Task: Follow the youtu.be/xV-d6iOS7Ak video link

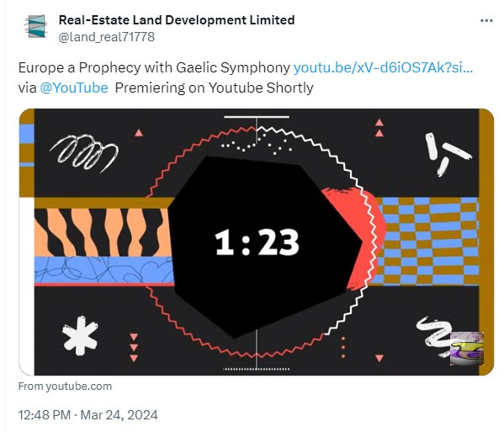Action: coord(383,68)
